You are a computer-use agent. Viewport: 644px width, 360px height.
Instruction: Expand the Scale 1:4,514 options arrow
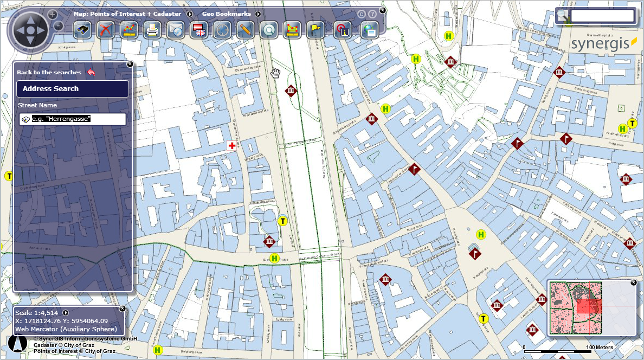65,312
